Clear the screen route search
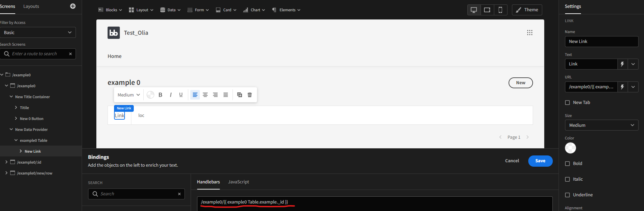Screen dimensions: 644x211 (x=70, y=54)
